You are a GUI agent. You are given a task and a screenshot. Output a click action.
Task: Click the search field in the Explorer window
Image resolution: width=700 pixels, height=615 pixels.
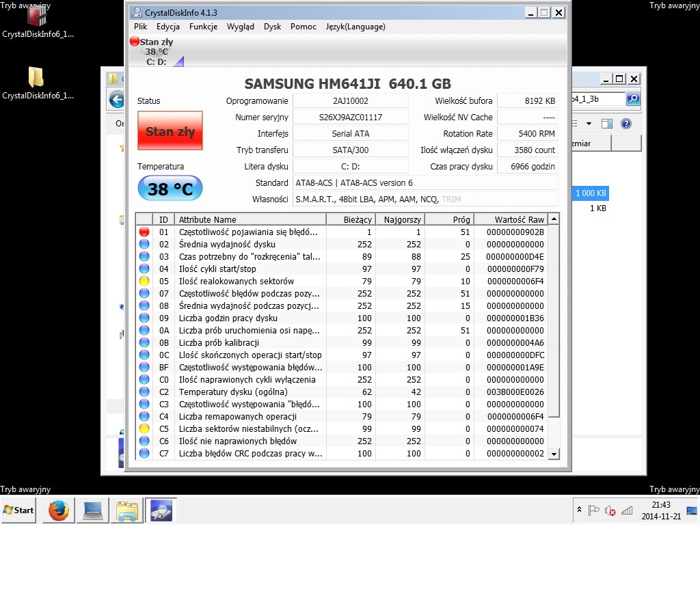point(599,98)
